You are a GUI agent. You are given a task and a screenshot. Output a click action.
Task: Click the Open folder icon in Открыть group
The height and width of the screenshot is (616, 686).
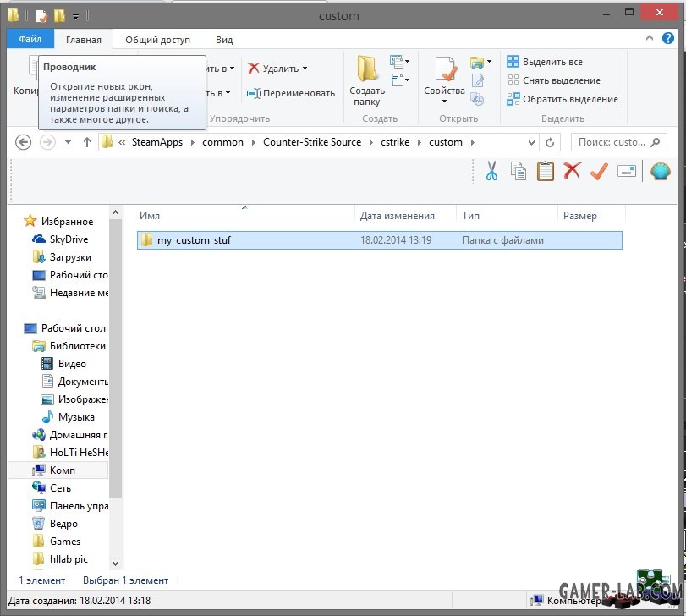pyautogui.click(x=477, y=63)
